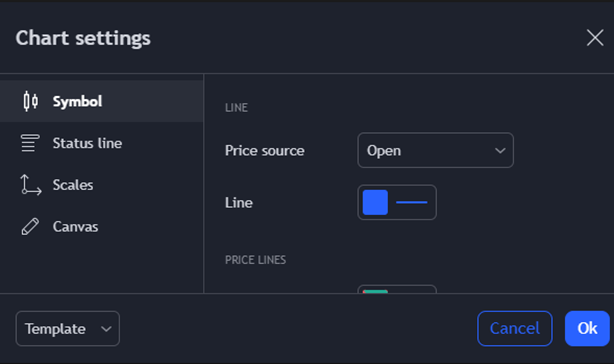
Task: Open the blue Line color swatch
Action: click(x=375, y=202)
